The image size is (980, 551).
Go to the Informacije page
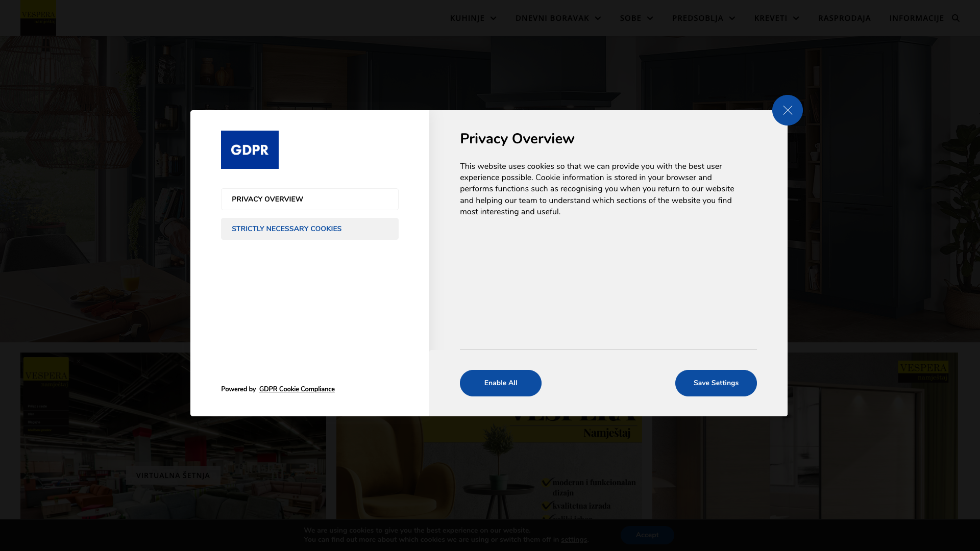pos(917,18)
